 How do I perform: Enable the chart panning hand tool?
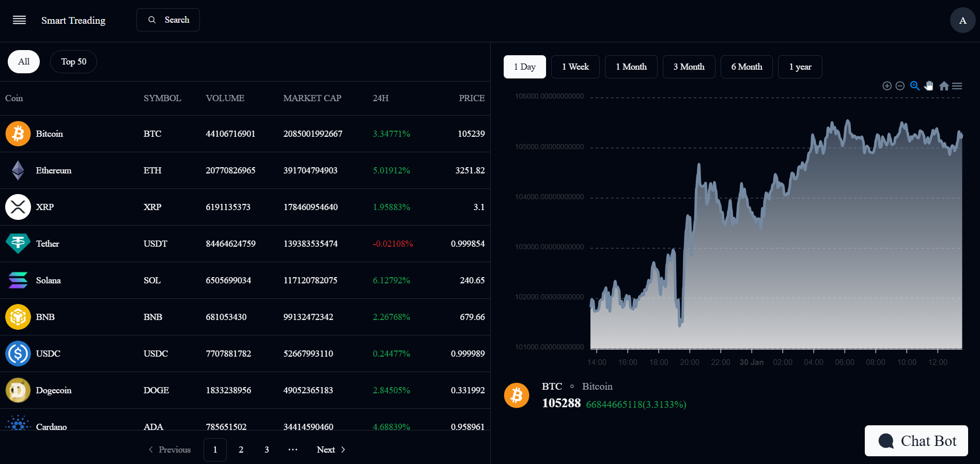click(x=929, y=86)
